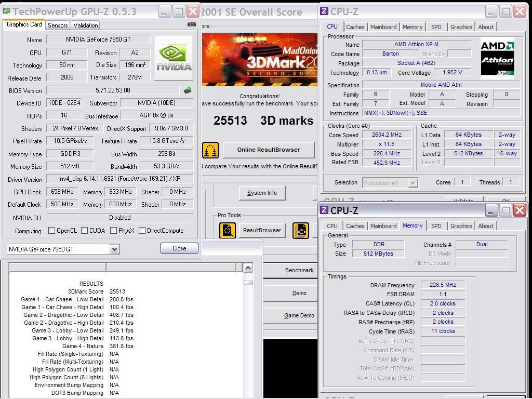Screen dimensions: 532x399
Task: Open Memory tab in upper CPU-Z window
Action: click(x=413, y=27)
